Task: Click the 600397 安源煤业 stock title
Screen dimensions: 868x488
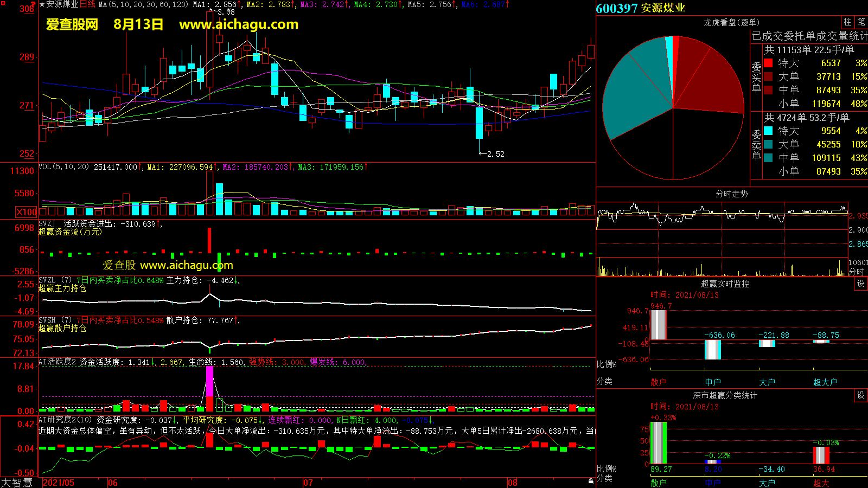Action: [640, 8]
